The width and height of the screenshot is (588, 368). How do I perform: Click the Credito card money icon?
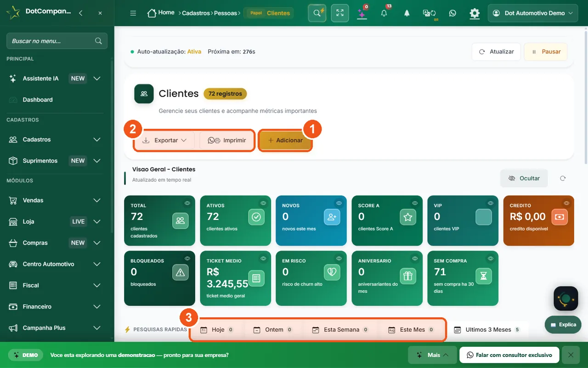click(x=560, y=217)
